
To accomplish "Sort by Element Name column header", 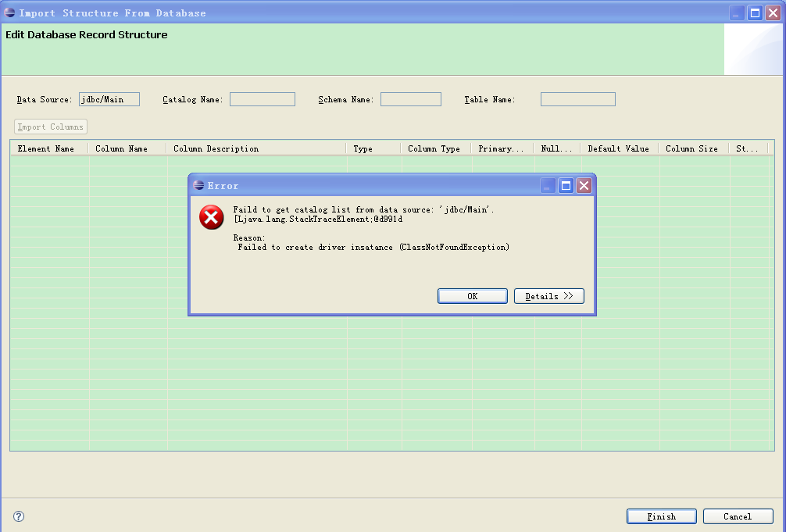I will pos(47,148).
